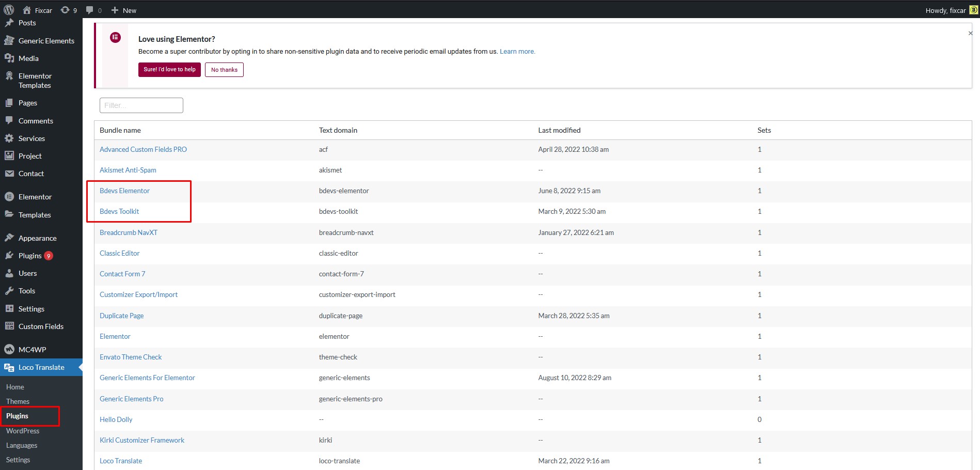Sort by the Sets column header

pyautogui.click(x=764, y=130)
